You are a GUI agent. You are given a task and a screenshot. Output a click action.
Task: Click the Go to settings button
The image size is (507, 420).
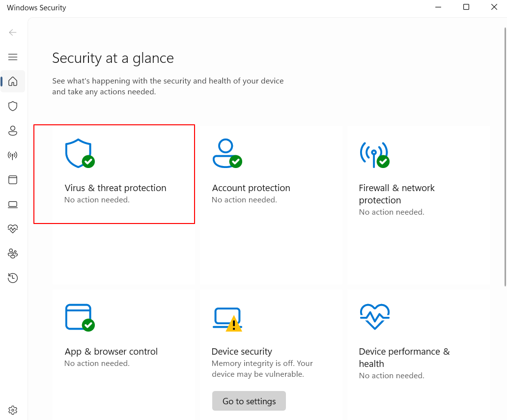249,401
